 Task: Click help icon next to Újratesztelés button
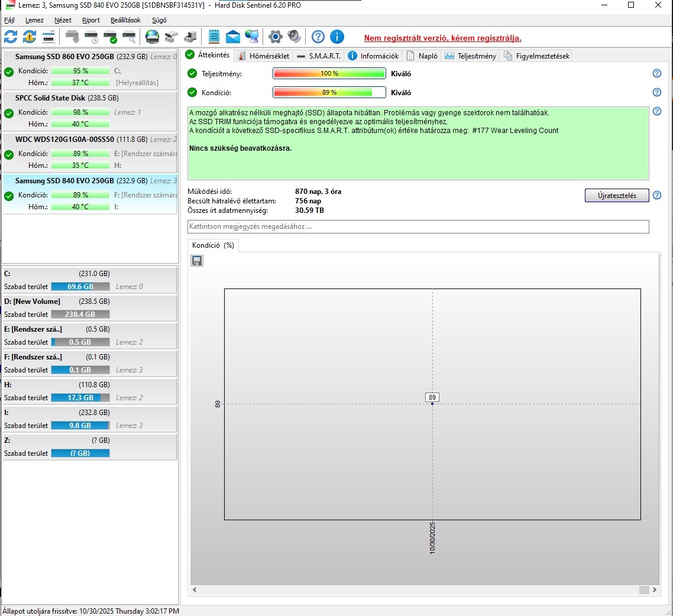(x=656, y=195)
